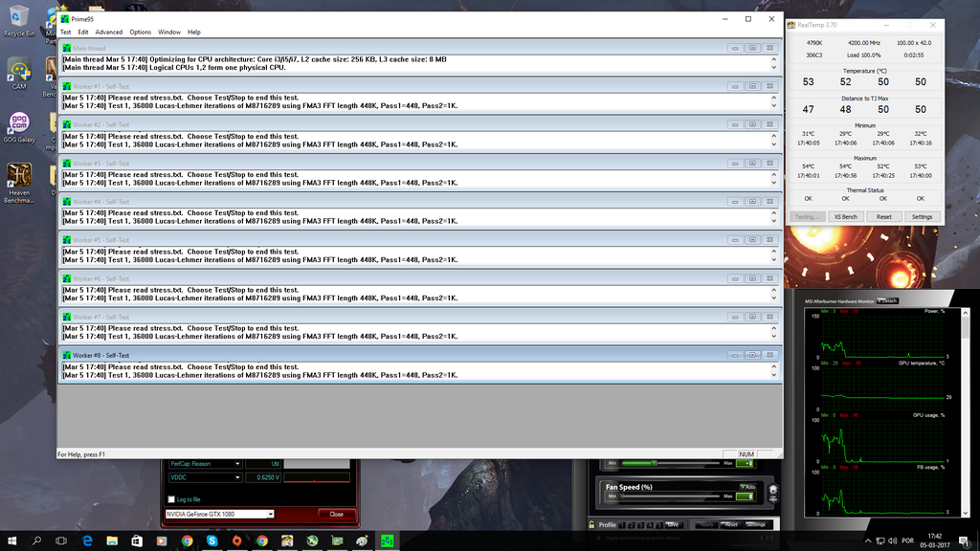Click Close in the GPU sensor window
This screenshot has width=980, height=551.
pos(336,514)
